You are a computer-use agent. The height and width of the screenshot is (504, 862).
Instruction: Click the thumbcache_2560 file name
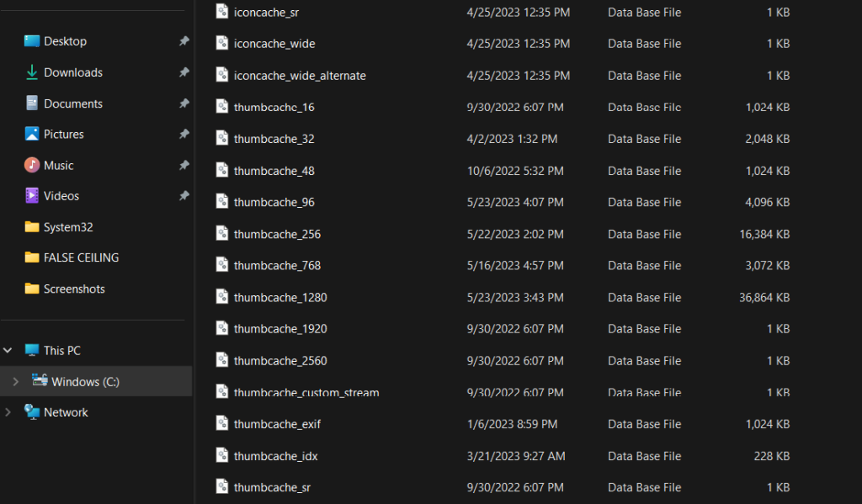[x=280, y=361]
